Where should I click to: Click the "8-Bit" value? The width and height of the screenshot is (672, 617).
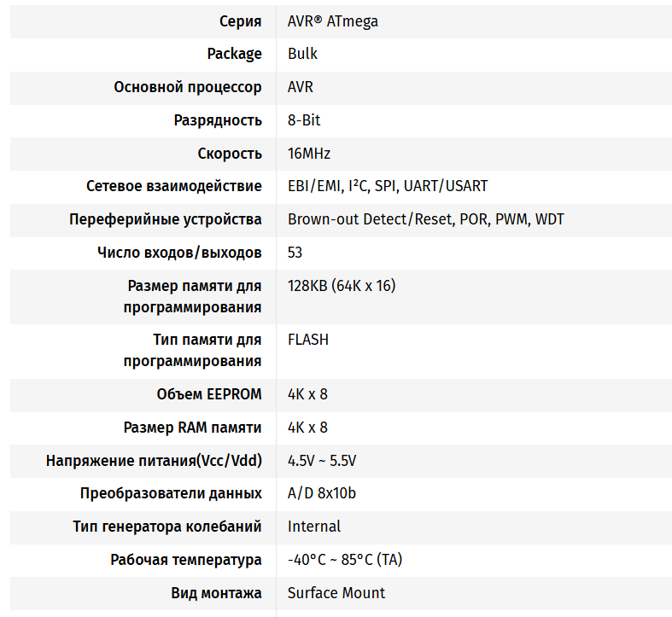(x=304, y=120)
